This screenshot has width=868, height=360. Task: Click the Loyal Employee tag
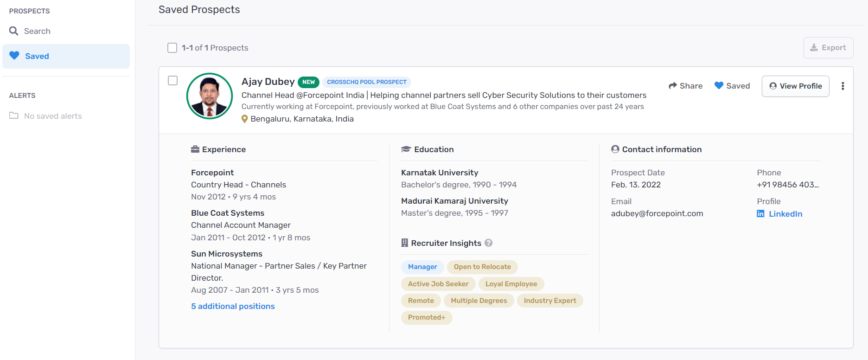coord(511,284)
